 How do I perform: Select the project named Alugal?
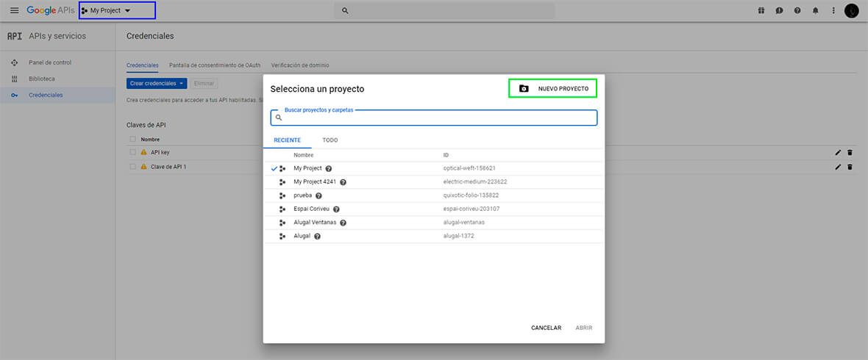(433, 236)
